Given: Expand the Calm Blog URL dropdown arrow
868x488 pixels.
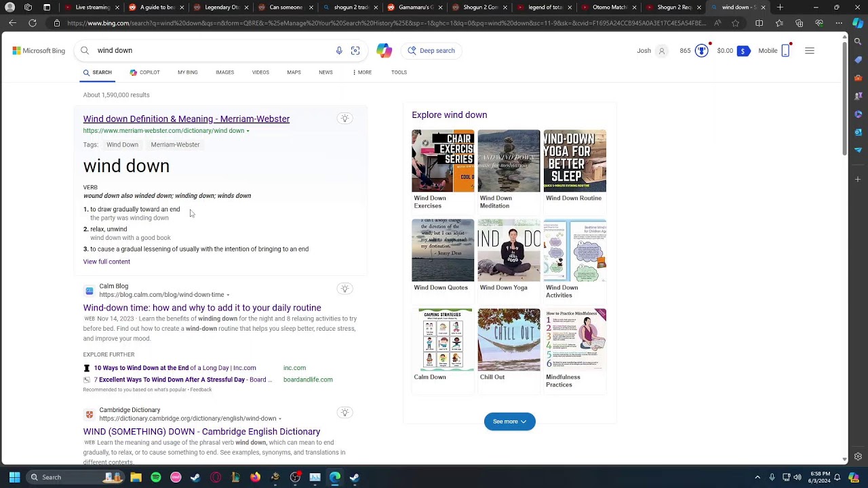Looking at the screenshot, I should tap(228, 296).
